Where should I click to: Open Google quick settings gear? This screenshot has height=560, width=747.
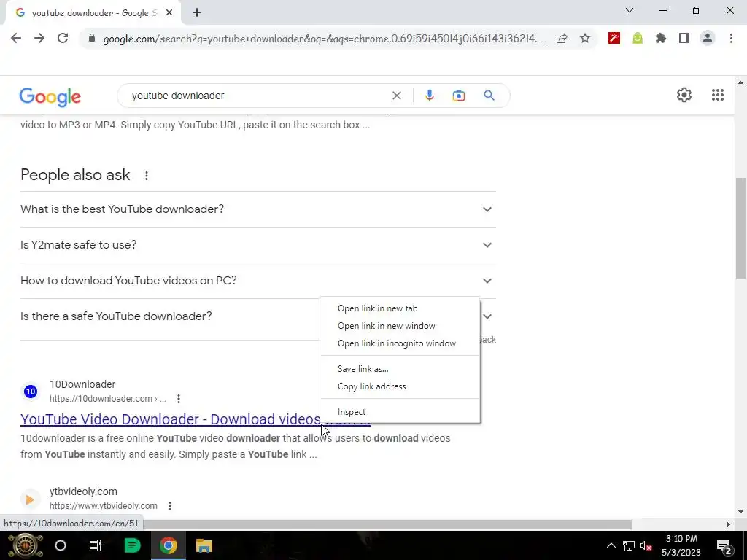(684, 95)
